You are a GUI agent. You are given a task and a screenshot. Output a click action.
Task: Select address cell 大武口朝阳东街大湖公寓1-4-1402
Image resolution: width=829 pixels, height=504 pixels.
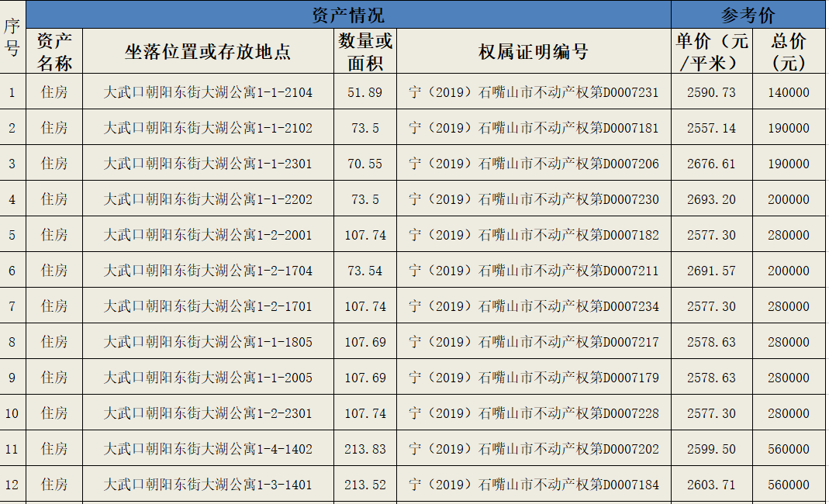(208, 449)
